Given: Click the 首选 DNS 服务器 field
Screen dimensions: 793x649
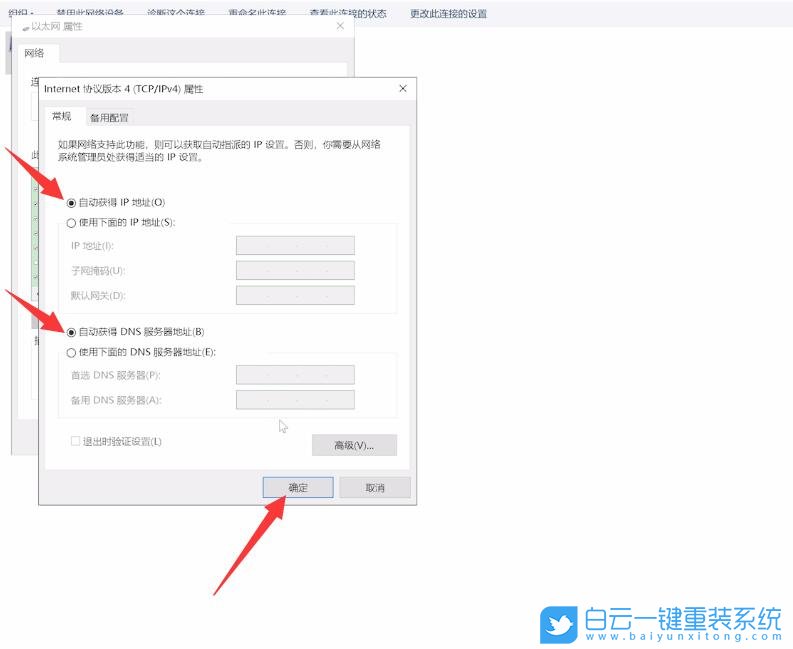Looking at the screenshot, I should coord(295,375).
